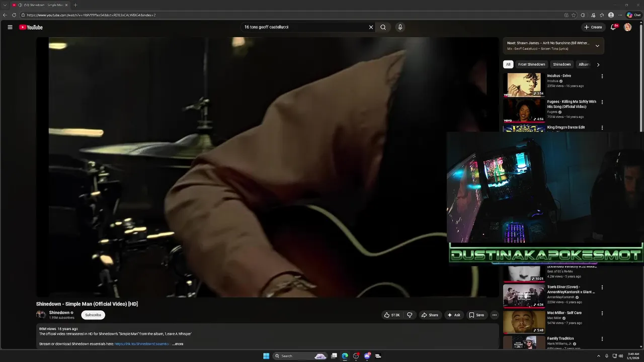Open Tom's Diner cover video thumbnail
Image resolution: width=644 pixels, height=362 pixels.
(524, 296)
